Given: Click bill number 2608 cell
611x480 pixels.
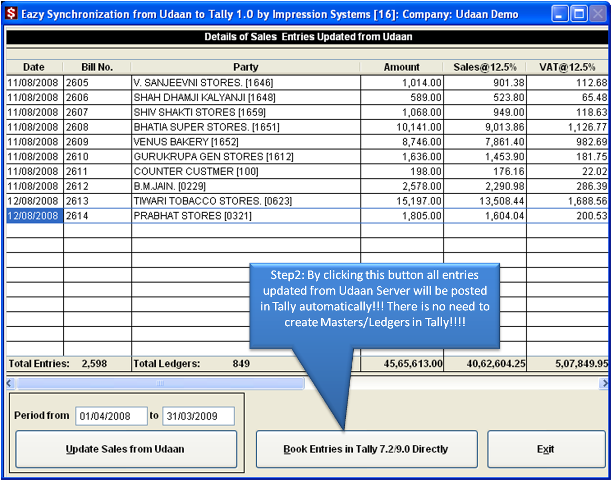Looking at the screenshot, I should tap(97, 127).
